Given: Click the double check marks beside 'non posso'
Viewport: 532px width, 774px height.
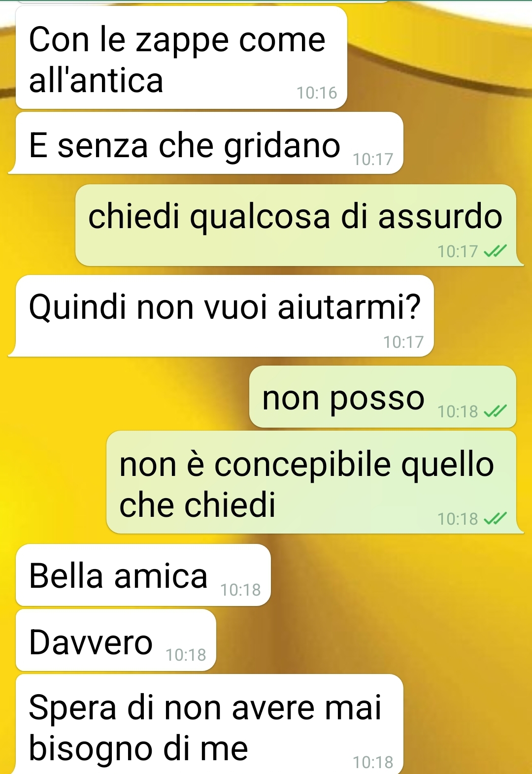Looking at the screenshot, I should [495, 411].
